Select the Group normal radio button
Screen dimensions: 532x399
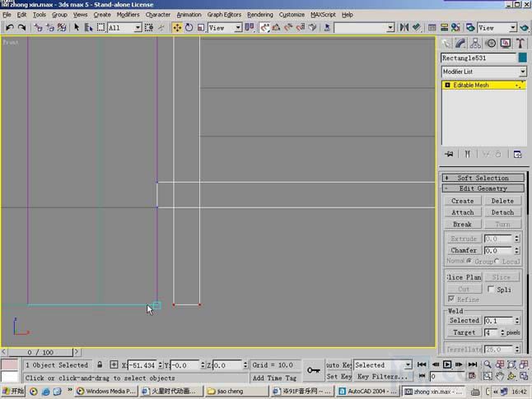click(469, 261)
